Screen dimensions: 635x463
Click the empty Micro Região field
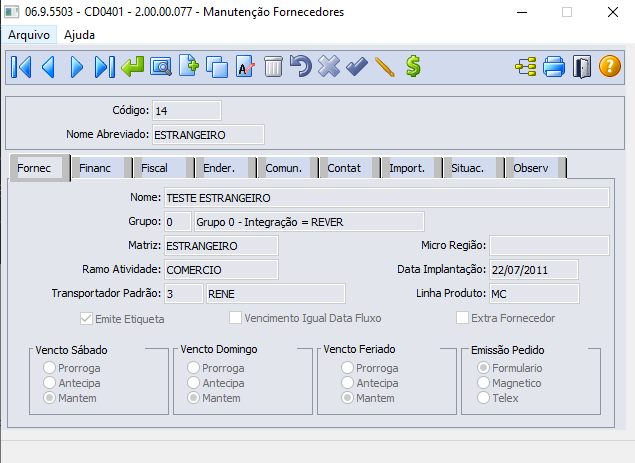[549, 245]
